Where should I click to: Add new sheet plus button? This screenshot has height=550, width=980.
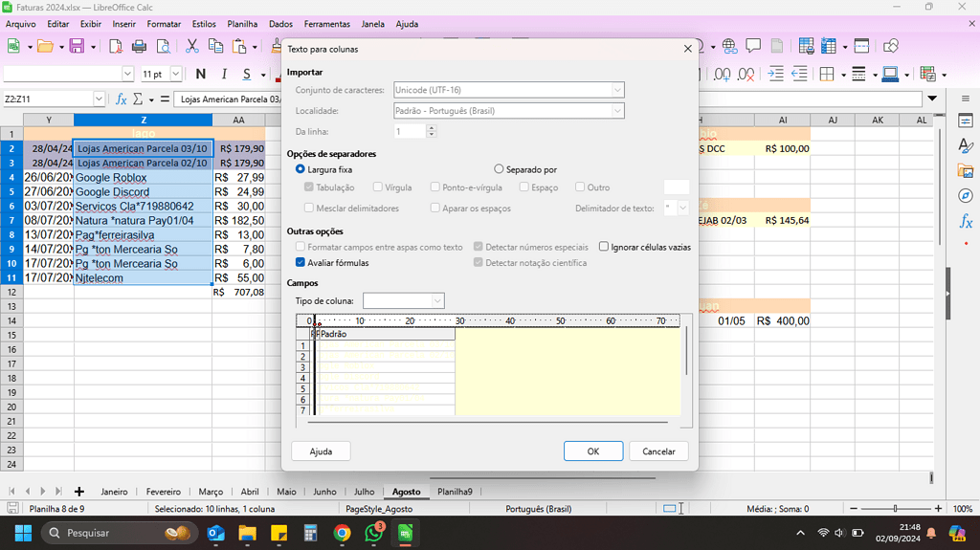pyautogui.click(x=78, y=492)
